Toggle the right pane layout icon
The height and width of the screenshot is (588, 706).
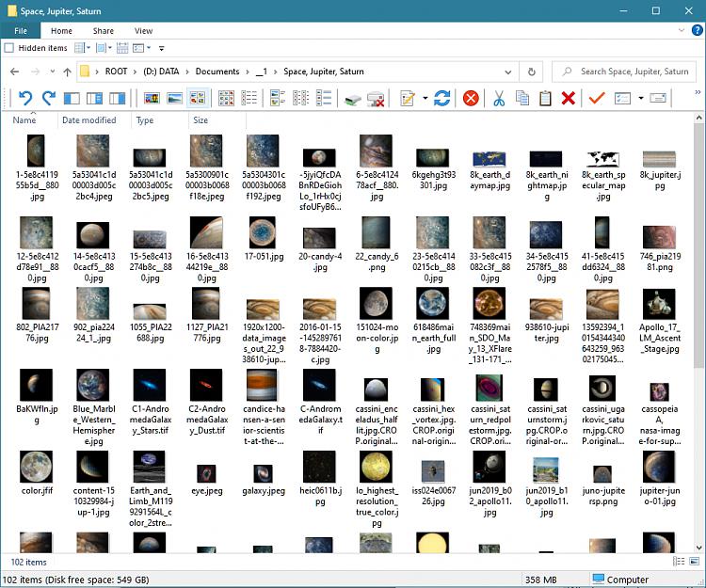(117, 98)
